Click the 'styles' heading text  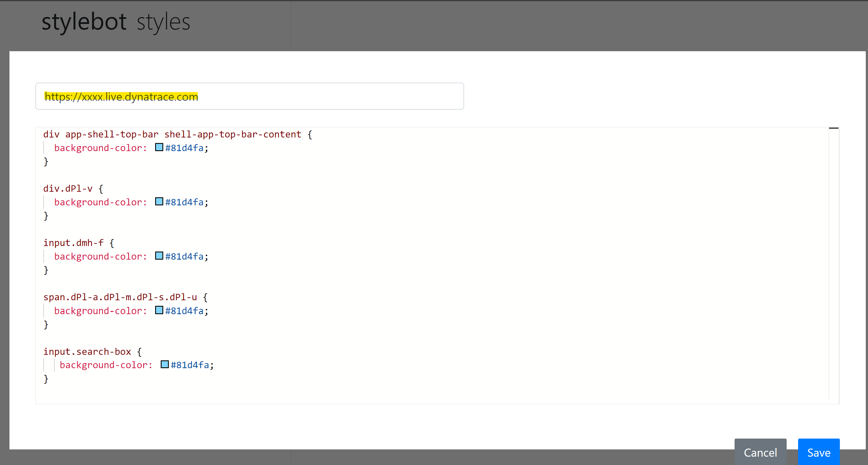[x=164, y=23]
